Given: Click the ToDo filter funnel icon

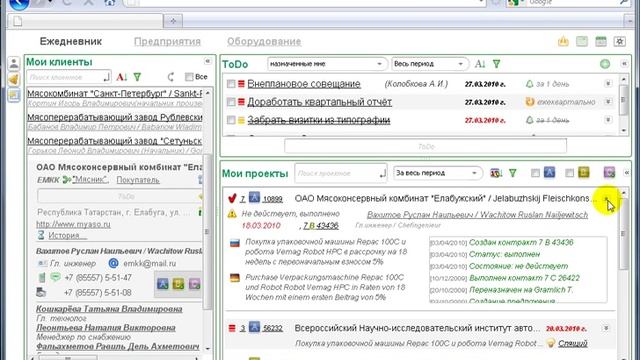Looking at the screenshot, I should click(496, 64).
